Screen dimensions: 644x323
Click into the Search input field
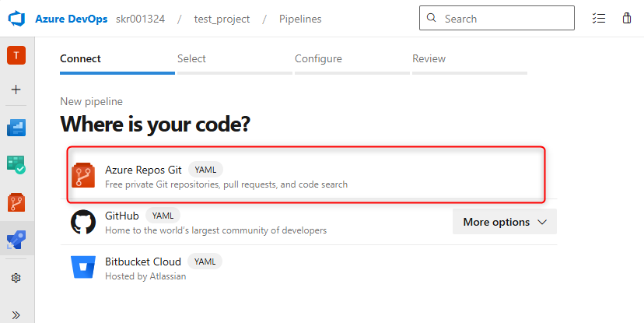pos(497,18)
